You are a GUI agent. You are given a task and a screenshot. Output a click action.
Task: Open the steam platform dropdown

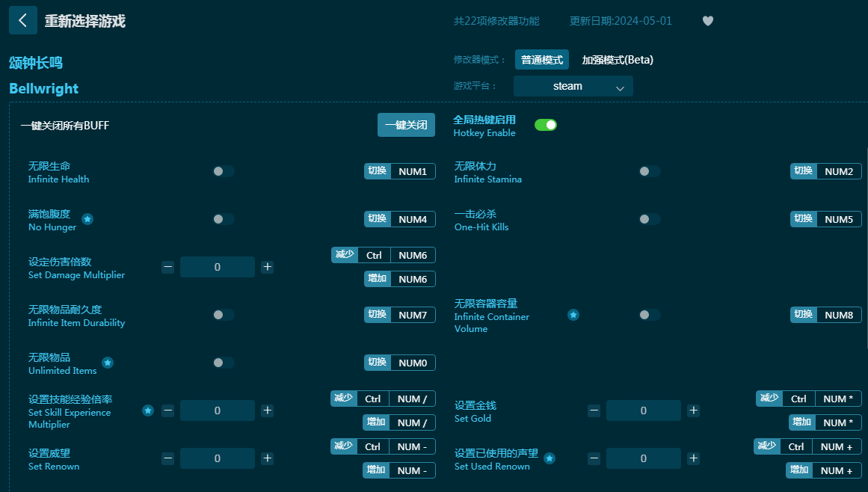click(573, 86)
